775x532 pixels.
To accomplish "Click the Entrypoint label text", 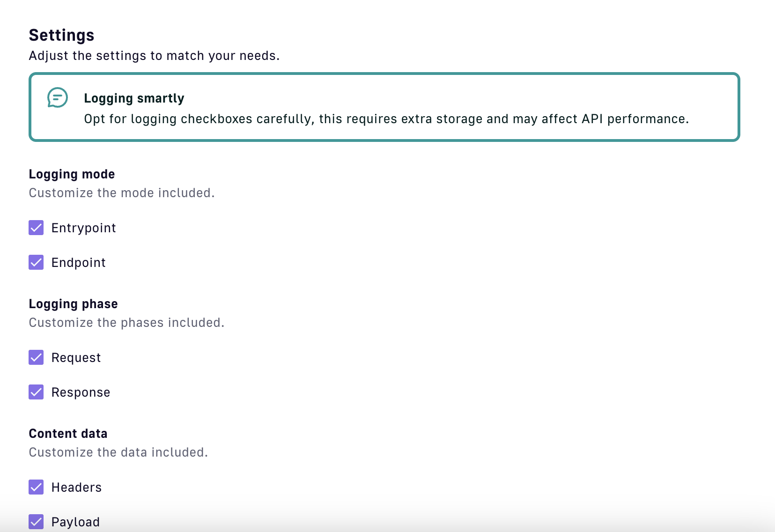I will coord(83,228).
